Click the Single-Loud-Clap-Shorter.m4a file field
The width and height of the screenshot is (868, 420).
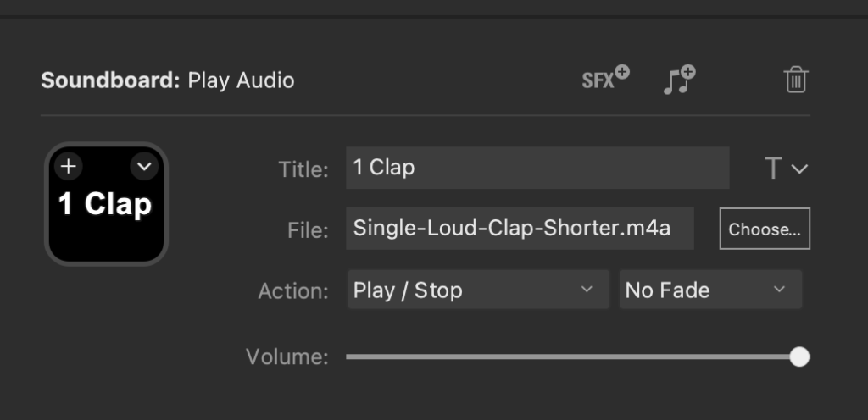[520, 229]
